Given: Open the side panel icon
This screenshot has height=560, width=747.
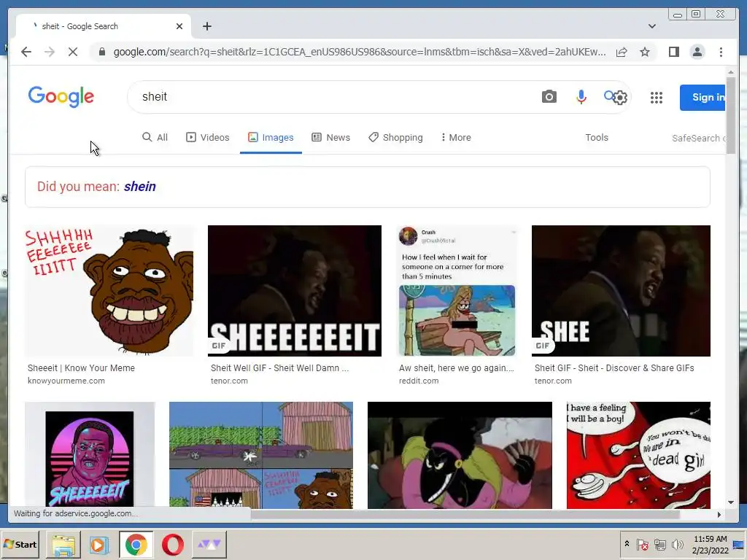Looking at the screenshot, I should coord(673,52).
